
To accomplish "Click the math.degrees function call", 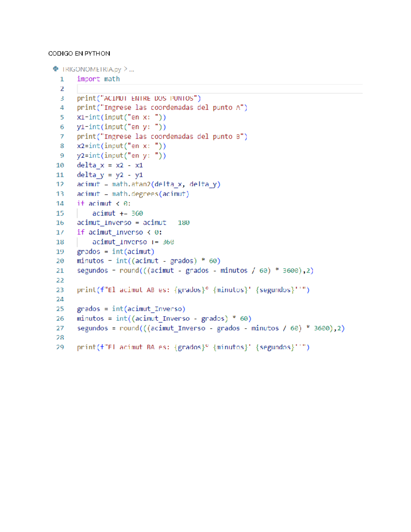I will pos(150,194).
